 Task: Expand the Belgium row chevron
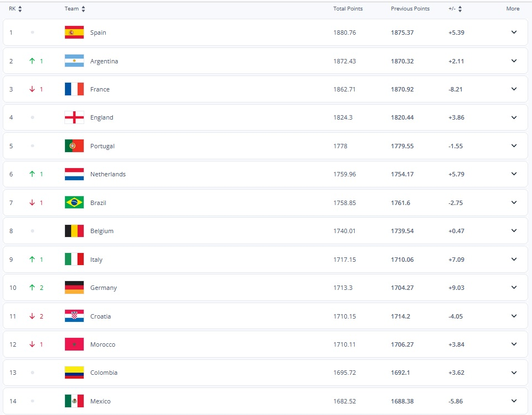pos(514,230)
